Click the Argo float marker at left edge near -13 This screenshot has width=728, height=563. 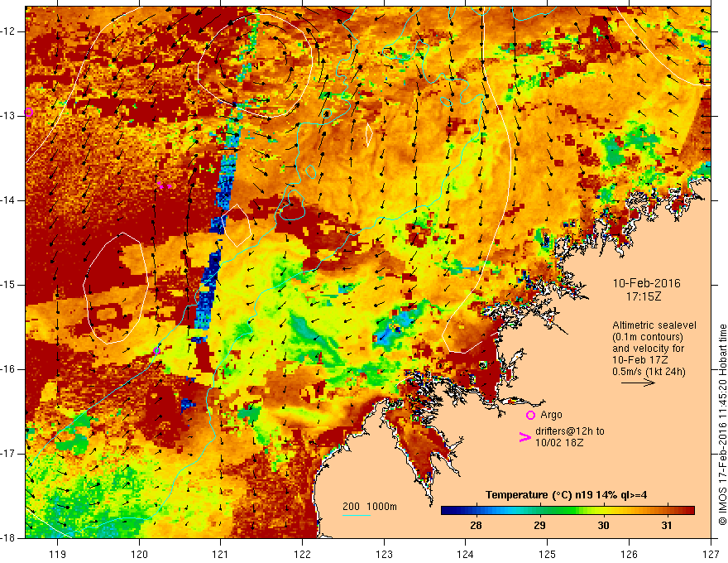28,112
